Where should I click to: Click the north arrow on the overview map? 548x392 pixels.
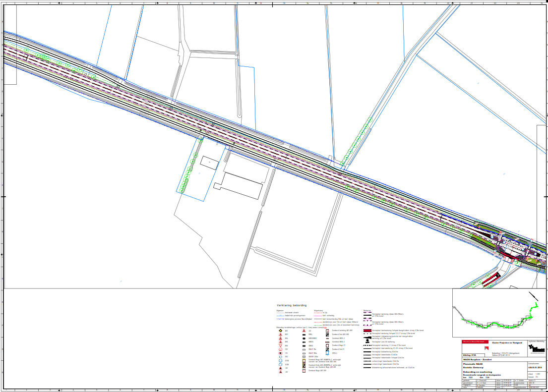pyautogui.click(x=534, y=296)
